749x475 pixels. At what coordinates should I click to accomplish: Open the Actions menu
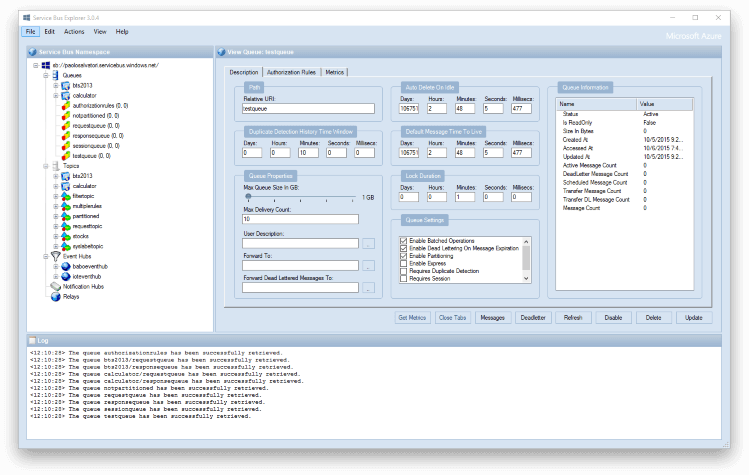tap(74, 32)
